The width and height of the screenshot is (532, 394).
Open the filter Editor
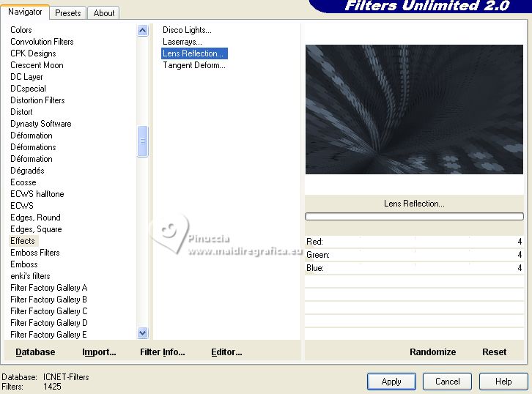226,352
